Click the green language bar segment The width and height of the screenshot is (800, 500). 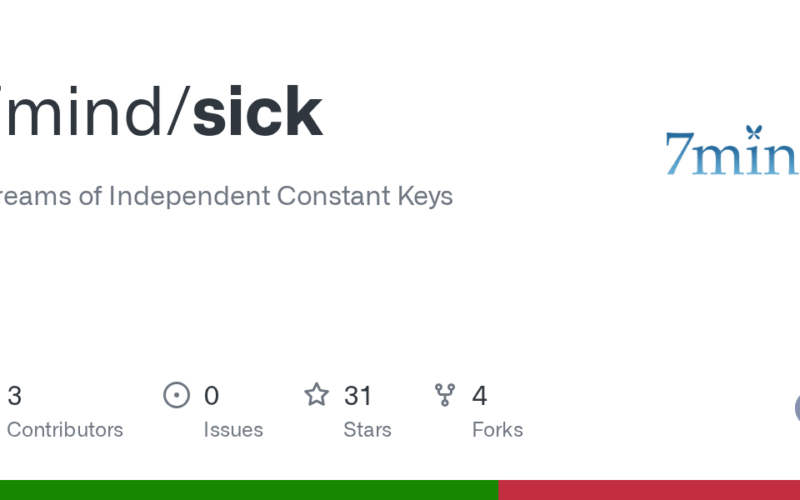249,490
